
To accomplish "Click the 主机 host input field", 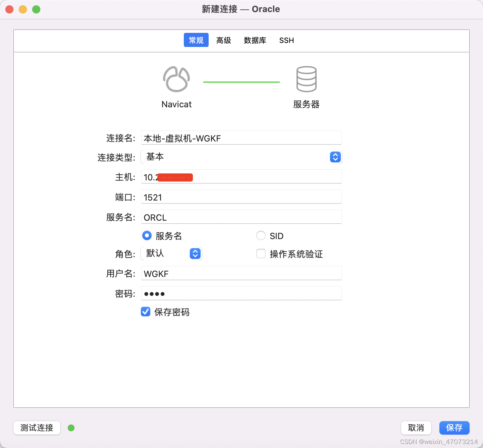I will (x=241, y=177).
